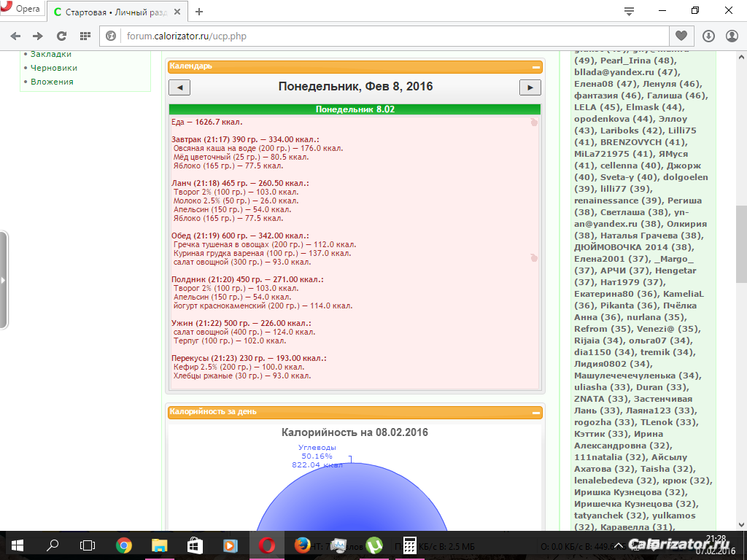The width and height of the screenshot is (747, 560).
Task: Click the apple icon beside Еда total
Action: [x=534, y=122]
